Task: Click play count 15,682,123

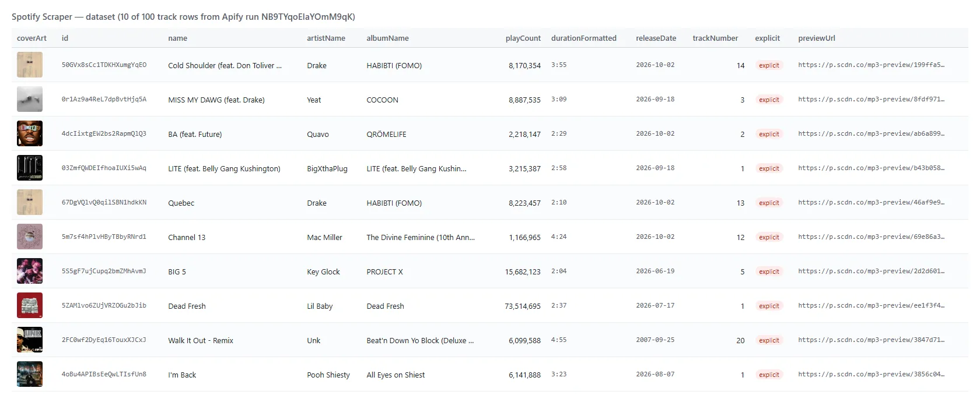Action: click(x=523, y=271)
